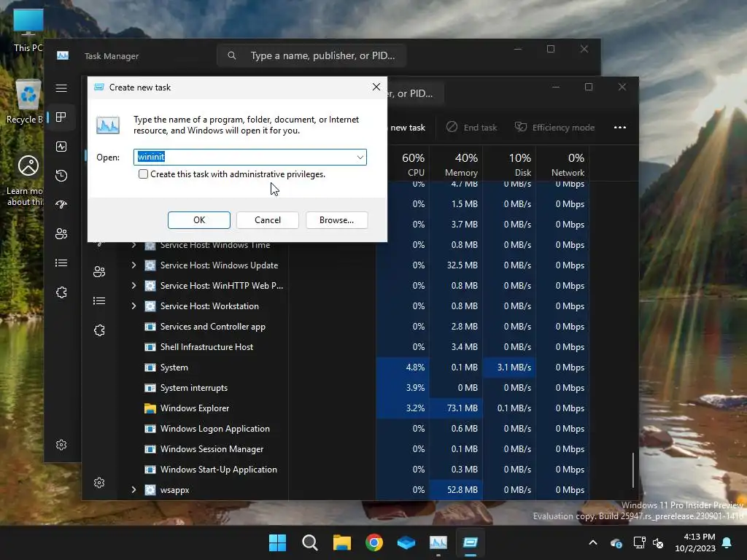Click the End task toolbar button
747x560 pixels.
click(472, 128)
